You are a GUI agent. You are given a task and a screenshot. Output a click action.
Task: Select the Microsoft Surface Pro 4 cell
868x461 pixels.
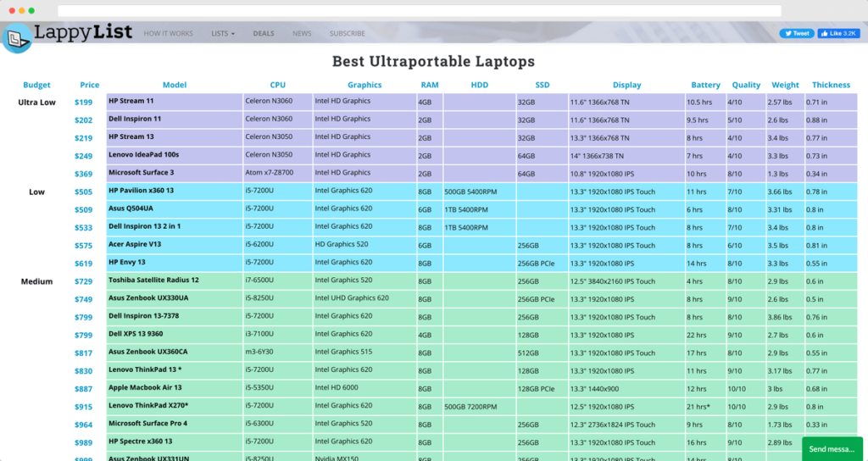pos(175,425)
